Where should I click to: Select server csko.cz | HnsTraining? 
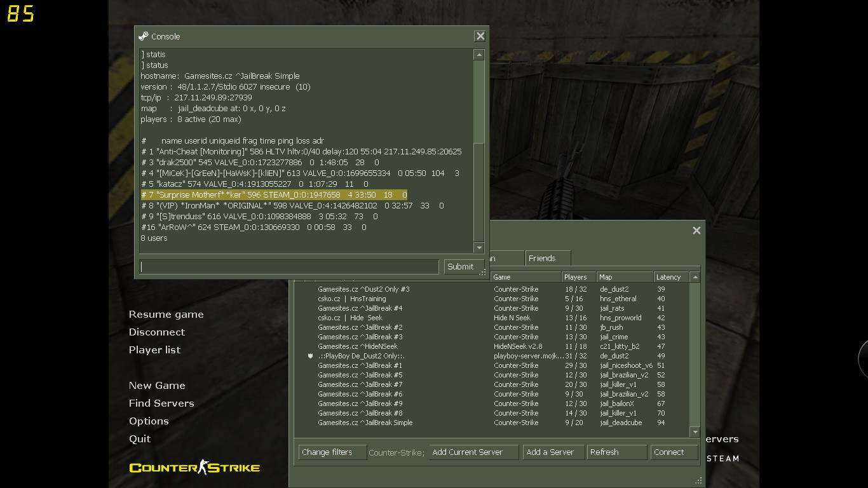[493, 299]
